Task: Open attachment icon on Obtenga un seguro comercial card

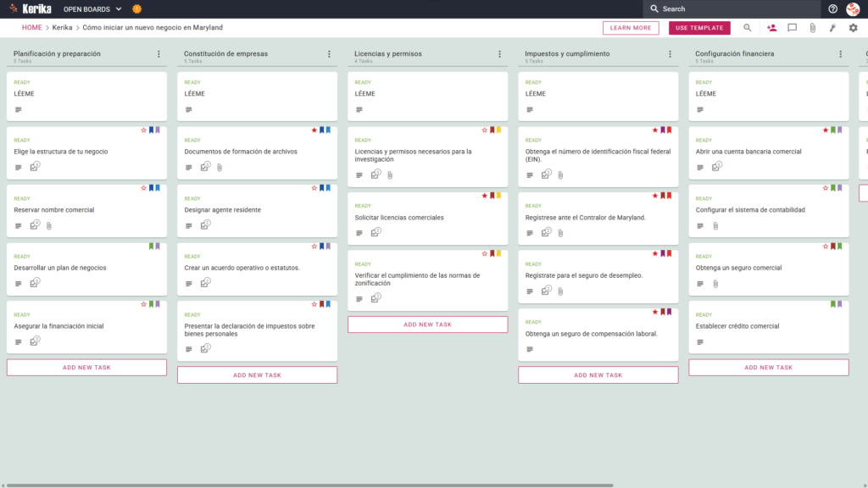Action: pyautogui.click(x=715, y=284)
